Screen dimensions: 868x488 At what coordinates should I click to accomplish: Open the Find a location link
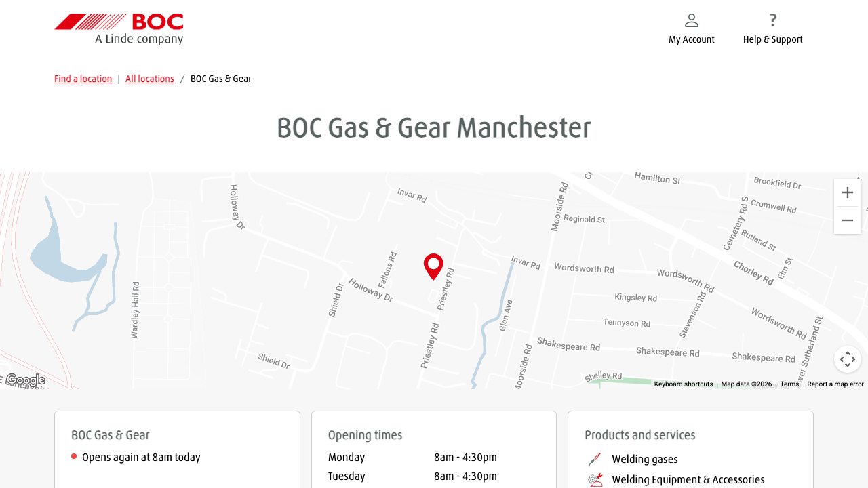tap(83, 79)
